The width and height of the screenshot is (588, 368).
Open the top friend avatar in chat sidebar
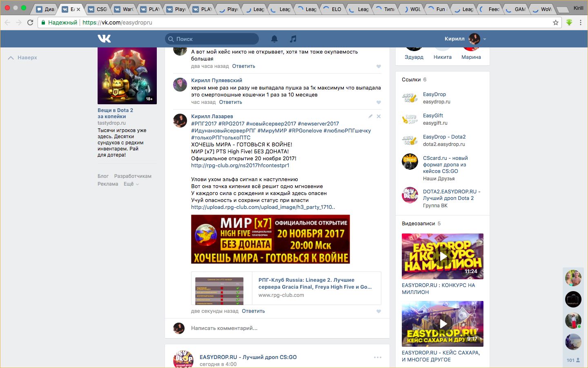coord(573,278)
